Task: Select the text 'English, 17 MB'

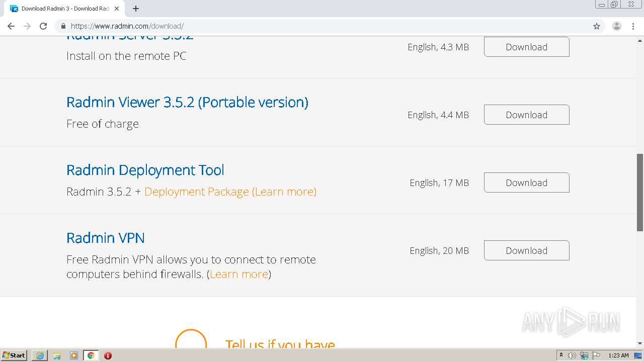Action: (x=439, y=183)
